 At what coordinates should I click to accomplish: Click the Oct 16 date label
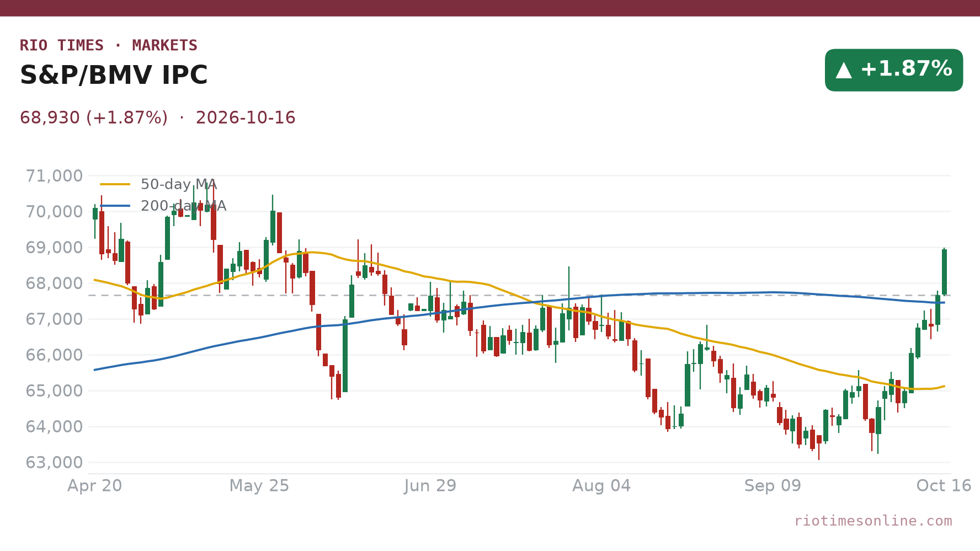point(944,486)
